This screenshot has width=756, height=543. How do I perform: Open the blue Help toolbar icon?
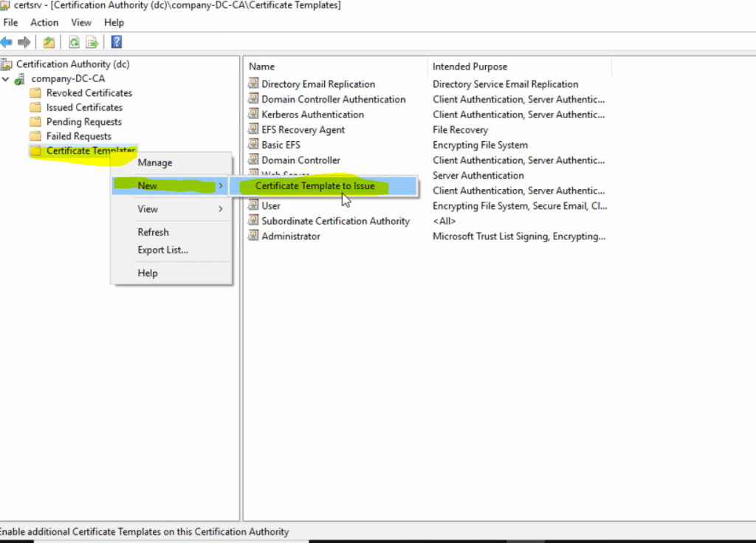(116, 42)
